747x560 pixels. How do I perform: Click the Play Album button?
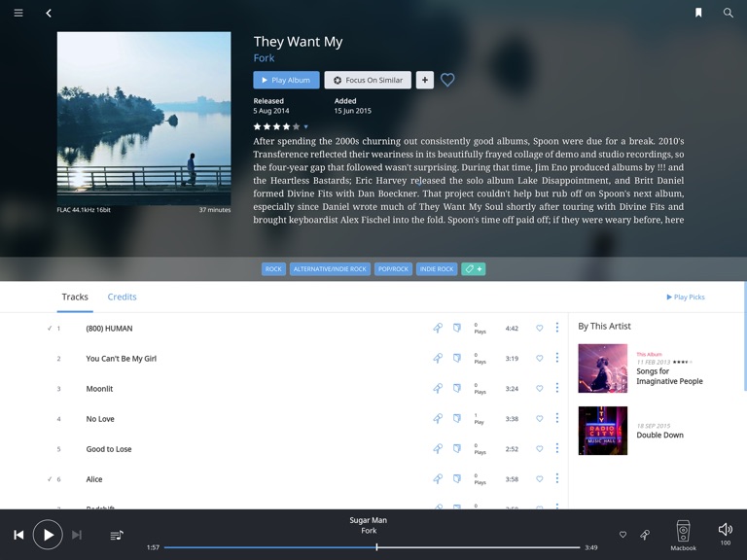point(286,80)
